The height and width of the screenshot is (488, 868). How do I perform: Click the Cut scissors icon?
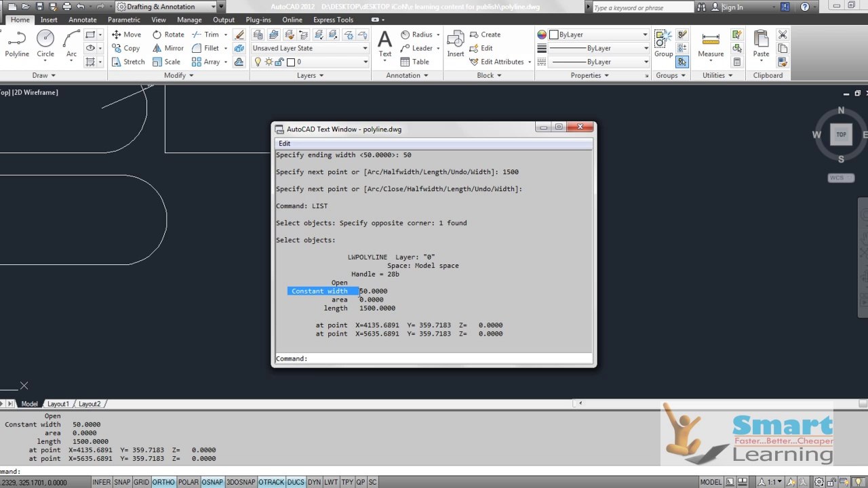[783, 35]
